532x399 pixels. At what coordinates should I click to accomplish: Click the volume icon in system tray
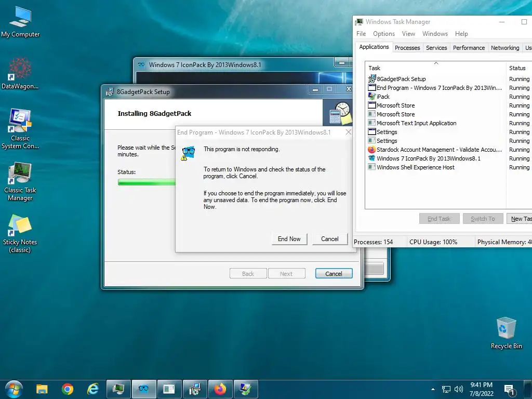click(459, 389)
